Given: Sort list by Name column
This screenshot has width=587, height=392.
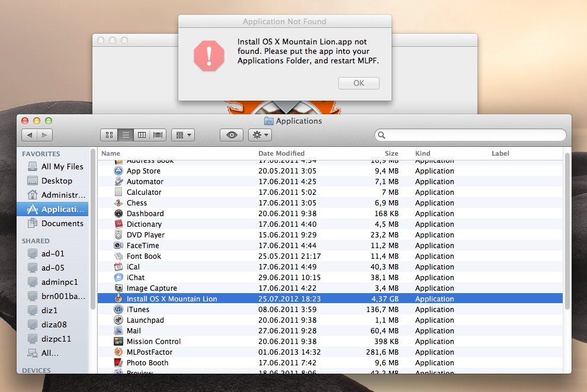Looking at the screenshot, I should (111, 153).
